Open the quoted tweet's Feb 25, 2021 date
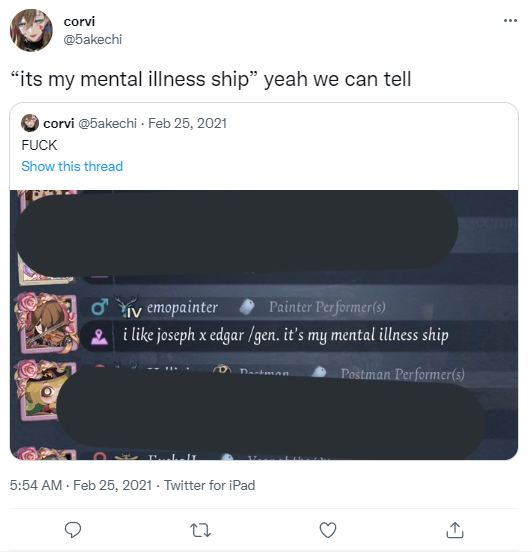 click(187, 123)
